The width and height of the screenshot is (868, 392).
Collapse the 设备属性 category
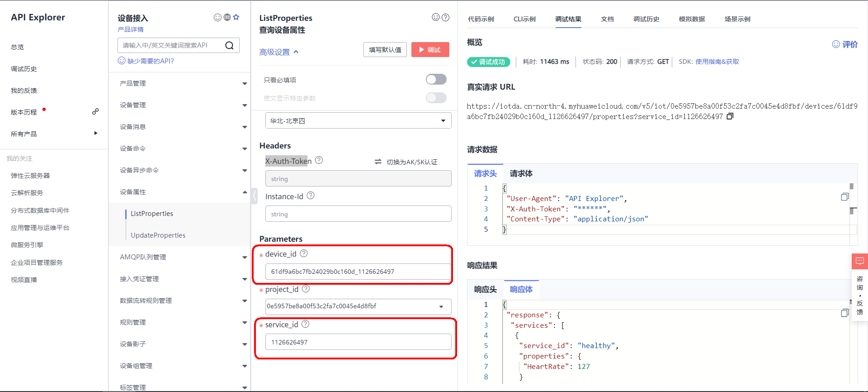245,192
